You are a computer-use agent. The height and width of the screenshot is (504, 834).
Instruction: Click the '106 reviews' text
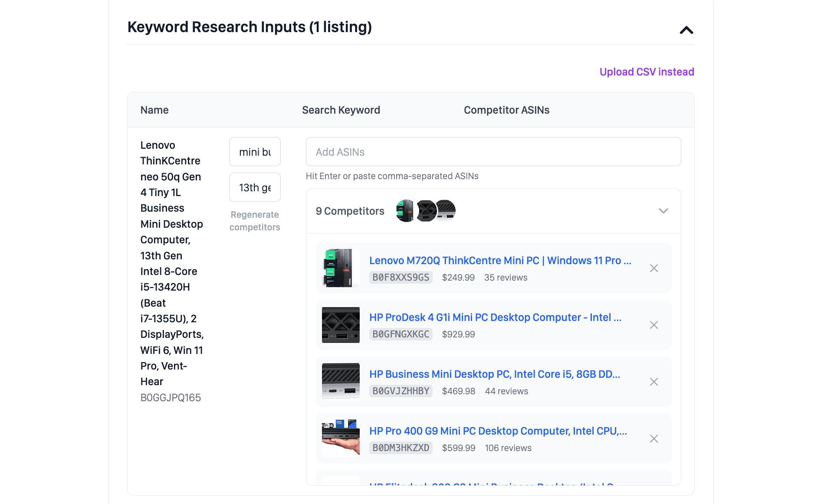(x=508, y=448)
